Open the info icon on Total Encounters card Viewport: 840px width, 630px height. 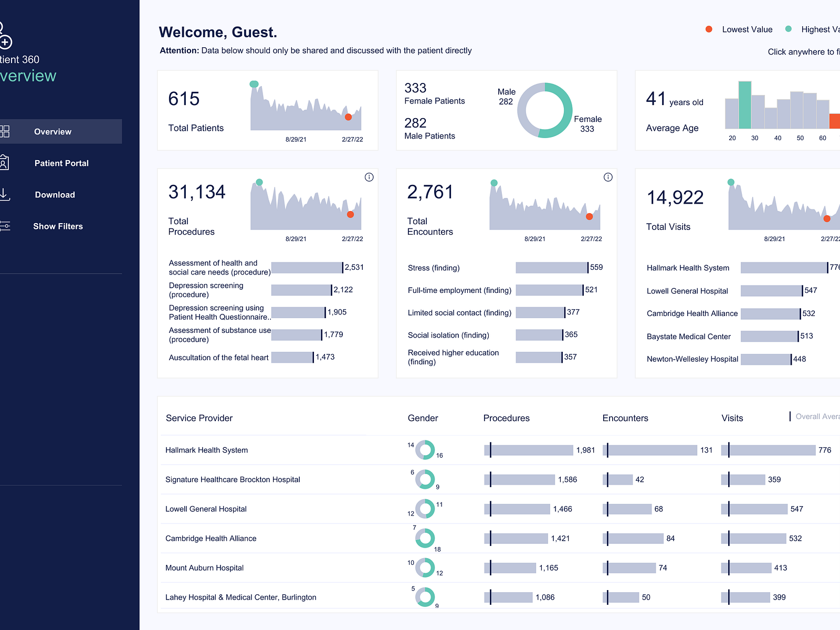point(607,177)
